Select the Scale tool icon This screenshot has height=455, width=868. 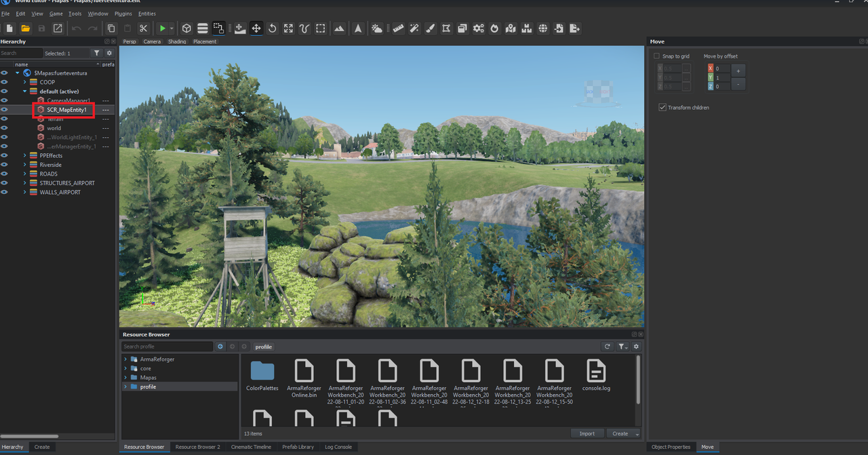click(288, 28)
